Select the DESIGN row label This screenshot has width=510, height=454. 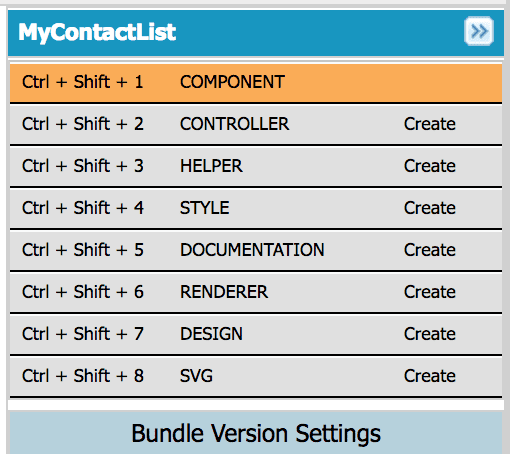pyautogui.click(x=211, y=334)
